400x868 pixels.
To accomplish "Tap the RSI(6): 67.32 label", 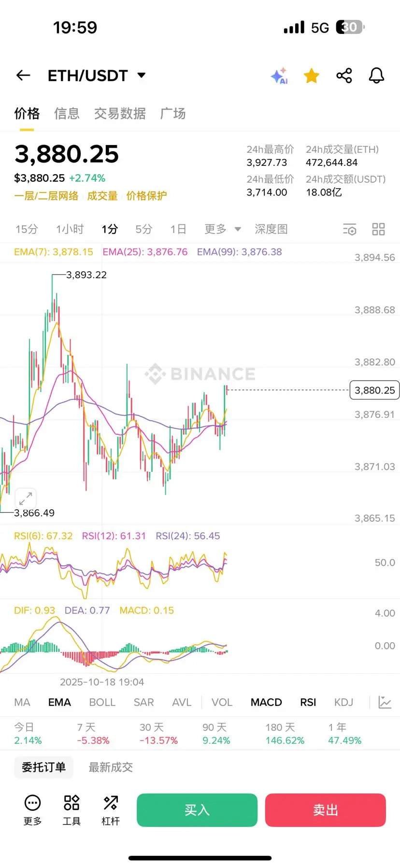I will (x=43, y=536).
